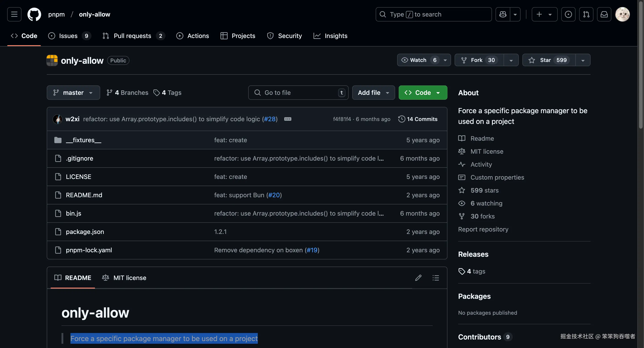644x348 pixels.
Task: Click the Go to file search field
Action: tap(297, 93)
